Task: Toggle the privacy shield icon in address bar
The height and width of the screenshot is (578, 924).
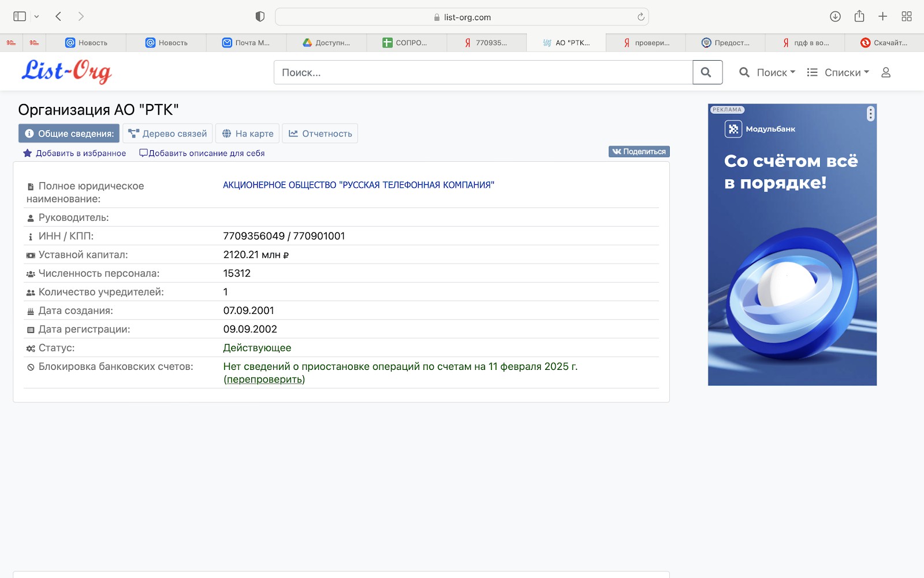Action: (260, 16)
